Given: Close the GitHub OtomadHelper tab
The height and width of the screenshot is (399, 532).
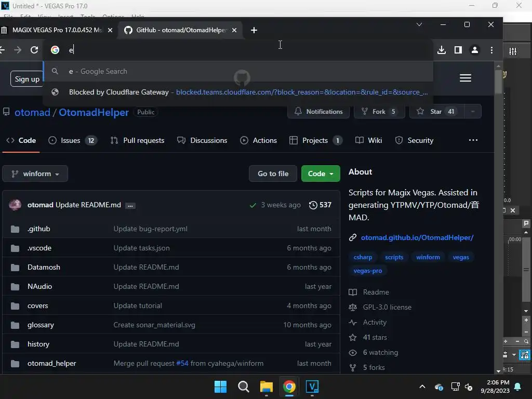Looking at the screenshot, I should tap(234, 30).
